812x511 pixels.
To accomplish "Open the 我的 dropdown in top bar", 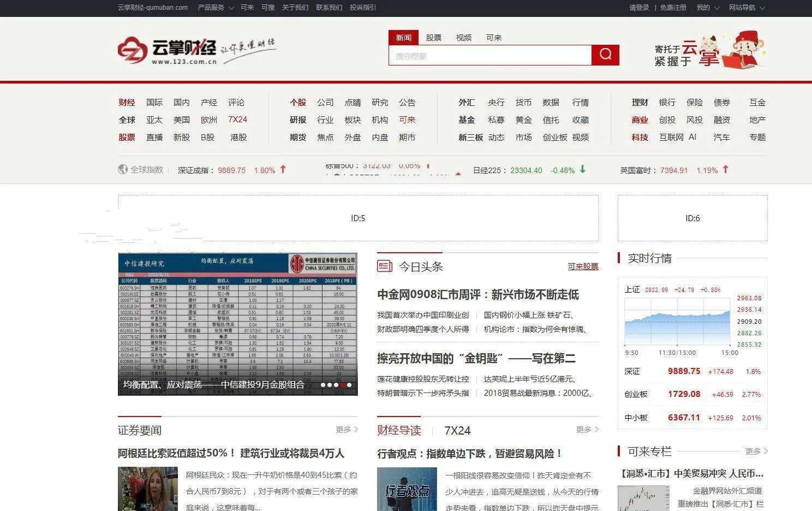I will [707, 8].
